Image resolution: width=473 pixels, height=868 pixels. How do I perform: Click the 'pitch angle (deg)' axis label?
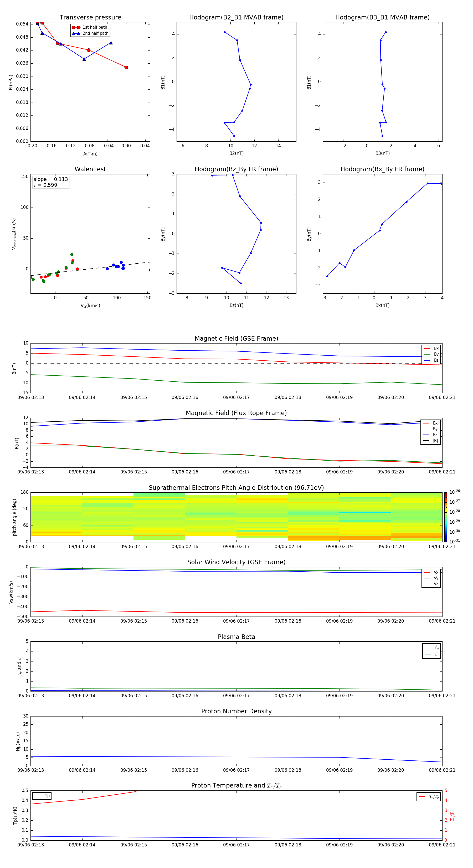pyautogui.click(x=14, y=517)
